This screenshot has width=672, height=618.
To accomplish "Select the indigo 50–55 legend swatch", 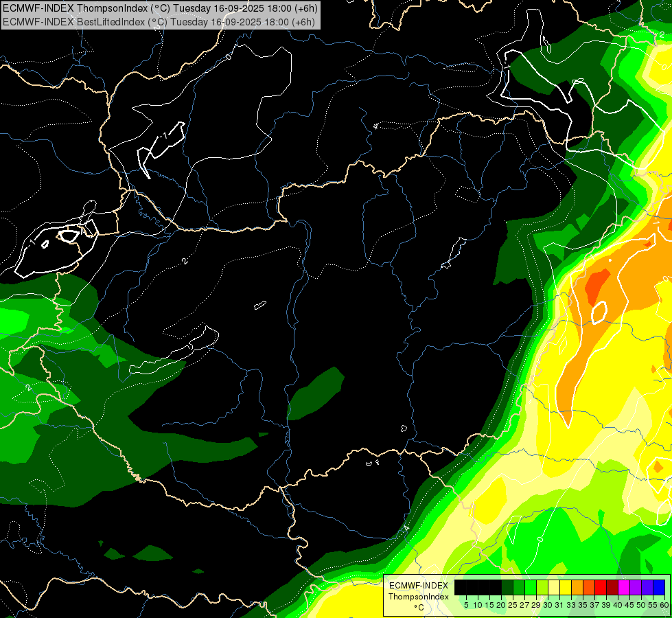I will 647,588.
